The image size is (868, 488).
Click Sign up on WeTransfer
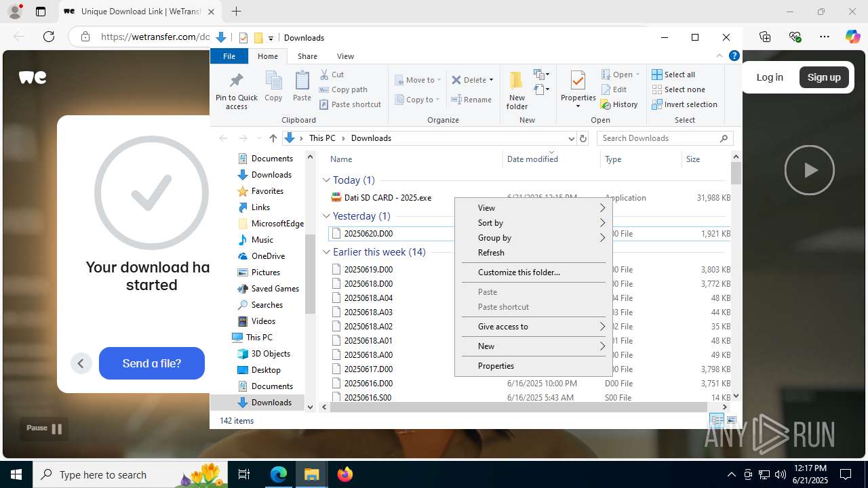[x=824, y=77]
